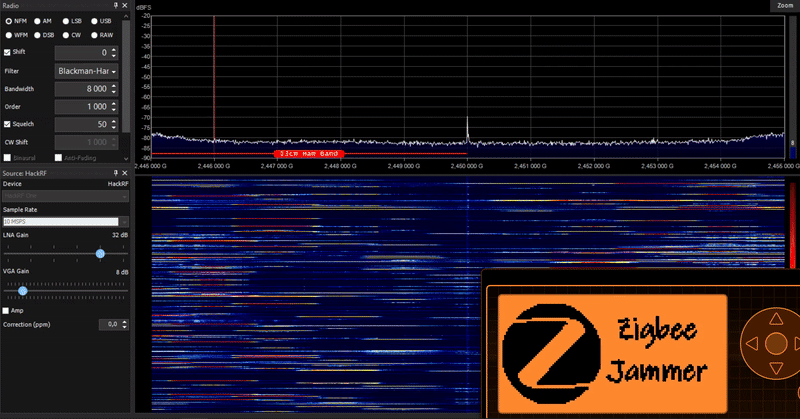Click the Bandwidth value field
The height and width of the screenshot is (419, 800).
click(82, 89)
